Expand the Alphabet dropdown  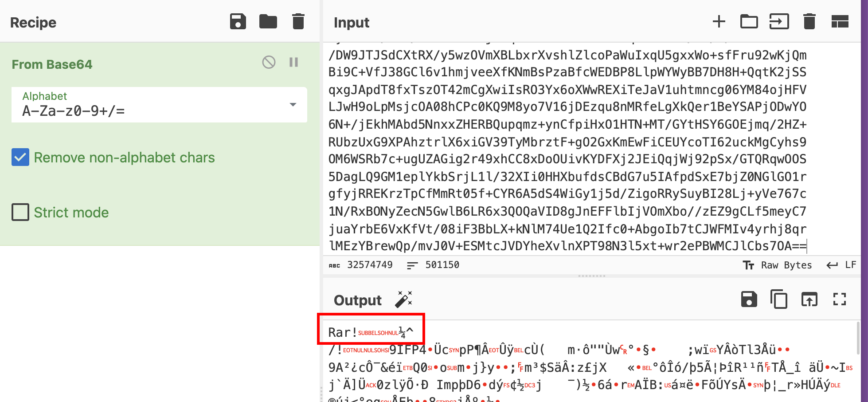click(x=293, y=105)
